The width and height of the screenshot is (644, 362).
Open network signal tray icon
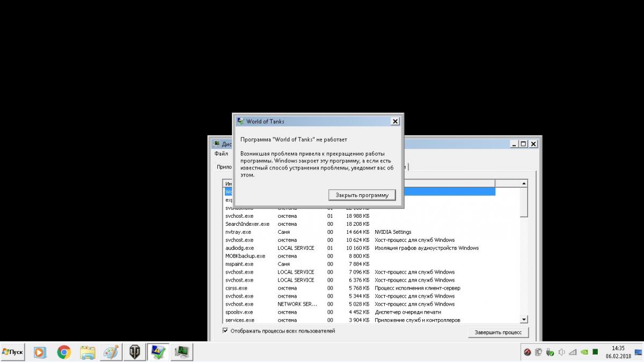(573, 352)
